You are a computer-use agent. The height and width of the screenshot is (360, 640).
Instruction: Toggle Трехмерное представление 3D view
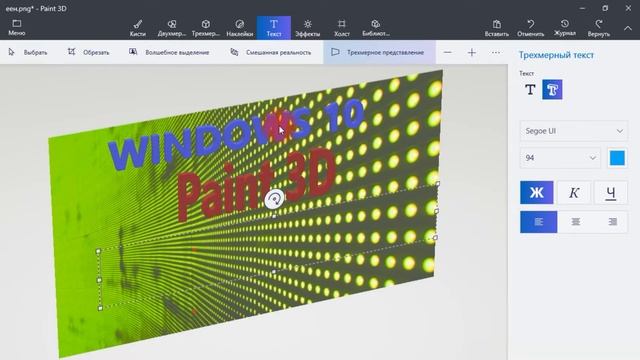(x=379, y=52)
